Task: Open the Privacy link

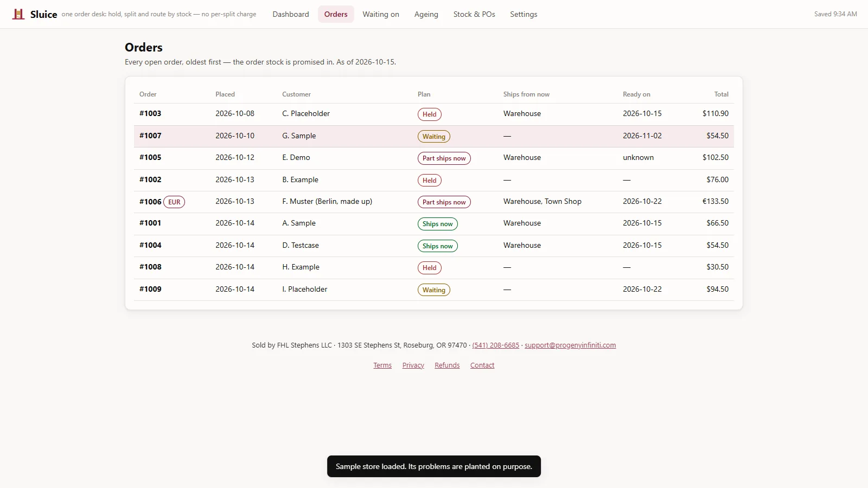Action: pos(413,365)
